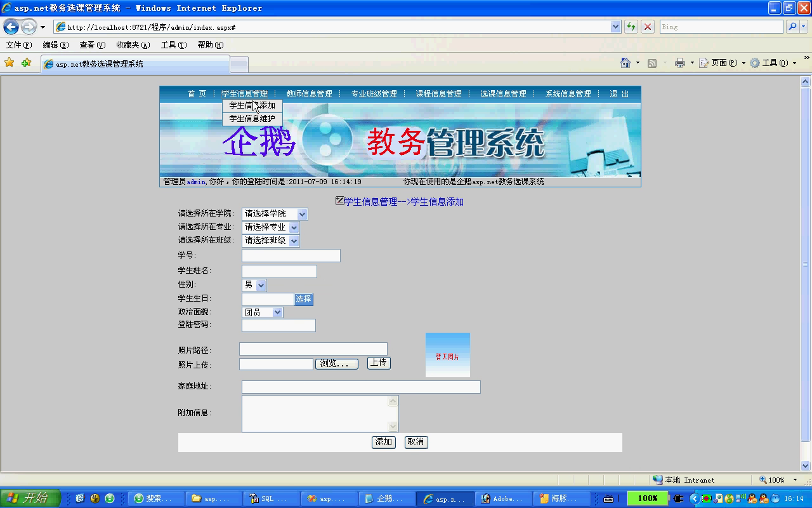Expand the 请选择班级 class dropdown

point(294,241)
